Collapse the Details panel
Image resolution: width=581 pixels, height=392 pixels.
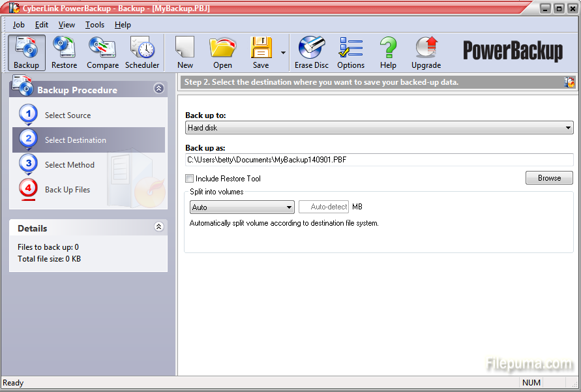[158, 227]
